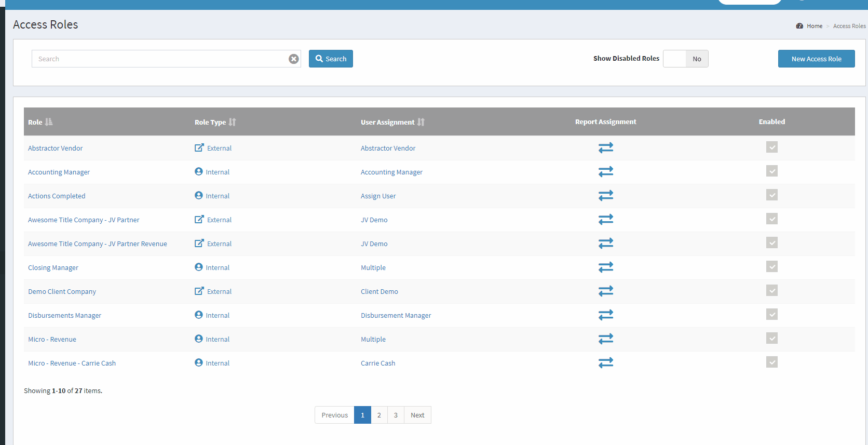The width and height of the screenshot is (868, 445).
Task: Toggle Enabled checkbox for Actions Completed
Action: pyautogui.click(x=771, y=195)
